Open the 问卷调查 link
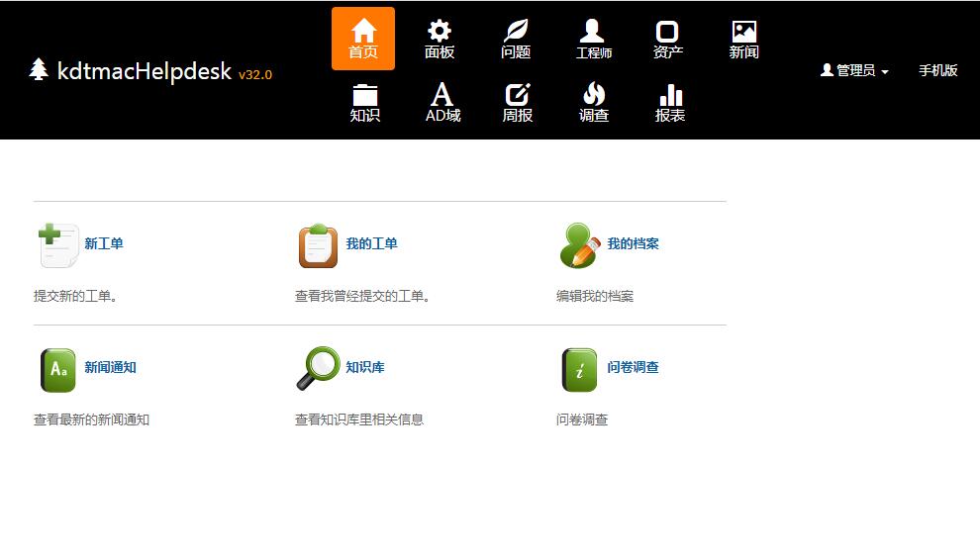980x559 pixels. tap(634, 367)
